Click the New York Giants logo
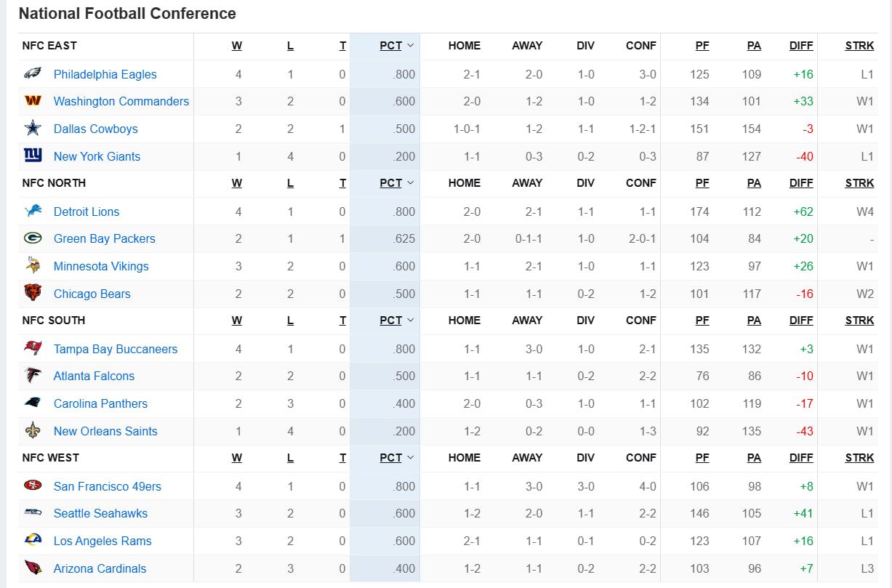The width and height of the screenshot is (892, 588). point(33,156)
